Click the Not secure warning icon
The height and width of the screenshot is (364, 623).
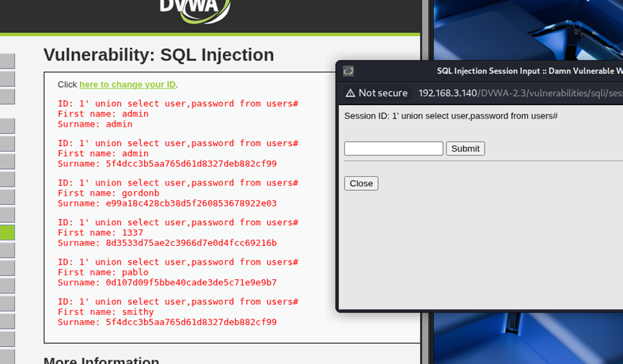[x=350, y=93]
